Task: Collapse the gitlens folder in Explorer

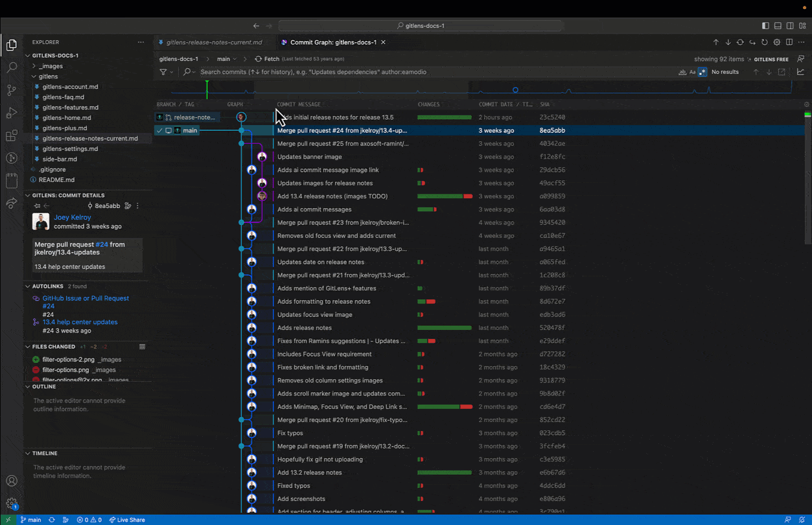Action: 48,76
